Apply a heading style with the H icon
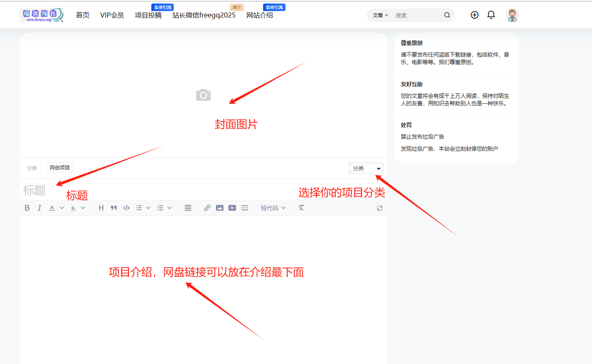This screenshot has width=592, height=364. 101,208
